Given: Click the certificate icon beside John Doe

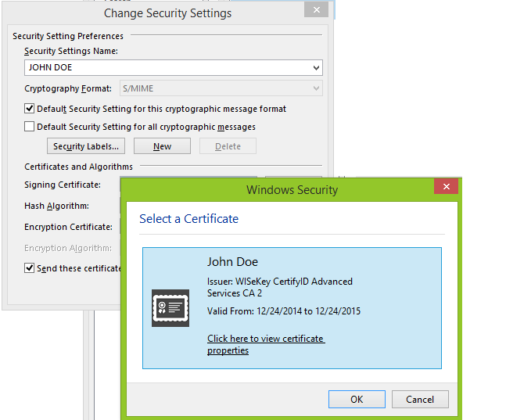Looking at the screenshot, I should coord(170,307).
